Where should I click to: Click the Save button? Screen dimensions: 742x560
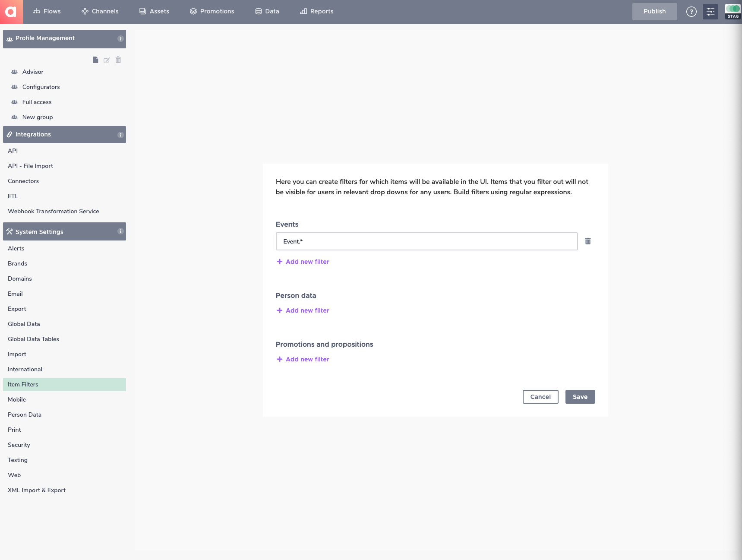[x=580, y=397]
